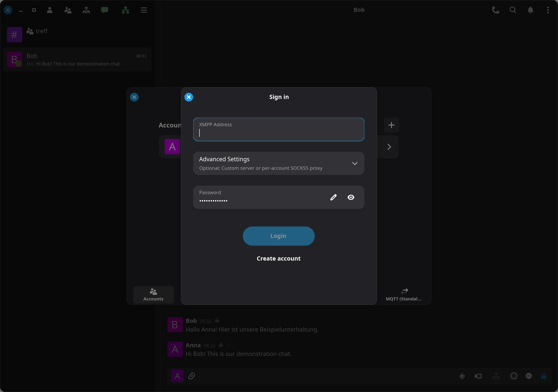Toggle password visibility with the eye icon
This screenshot has height=392, width=558.
point(351,197)
